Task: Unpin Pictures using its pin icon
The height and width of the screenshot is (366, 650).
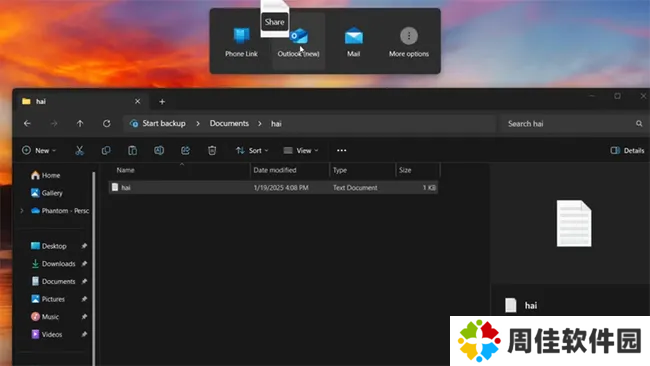Action: click(84, 299)
